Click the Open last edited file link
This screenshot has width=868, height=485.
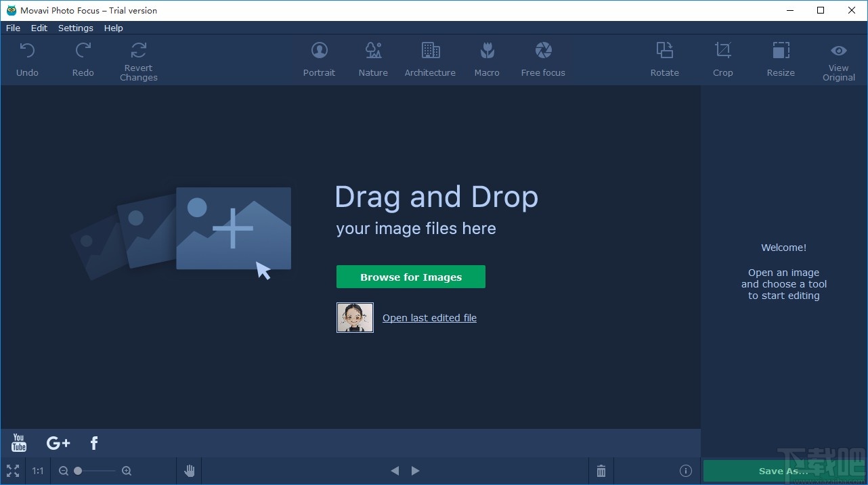429,318
